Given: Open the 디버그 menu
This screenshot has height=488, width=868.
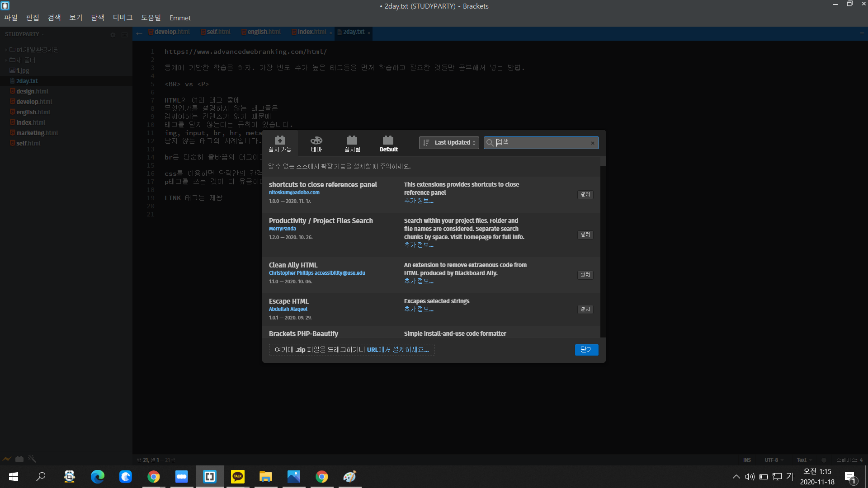Looking at the screenshot, I should (x=123, y=18).
